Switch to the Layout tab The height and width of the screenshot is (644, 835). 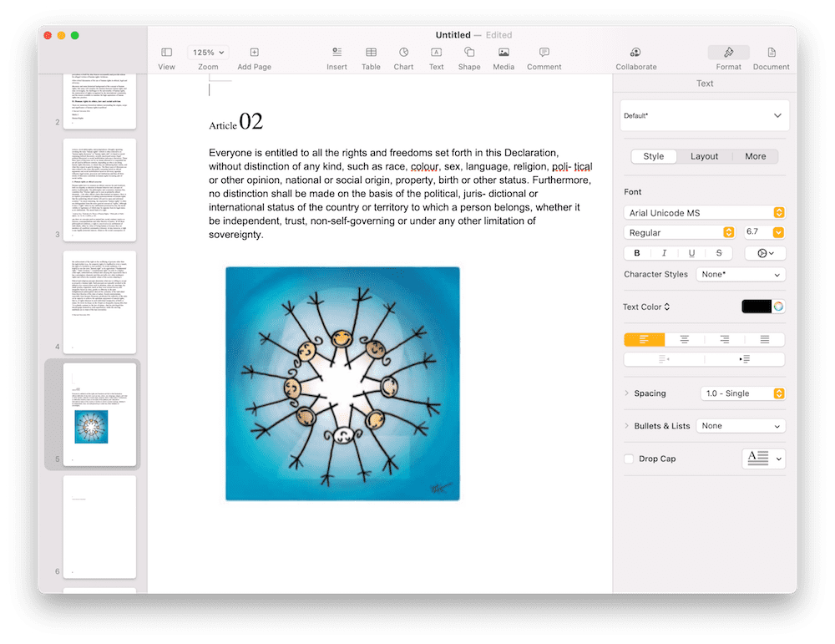704,155
